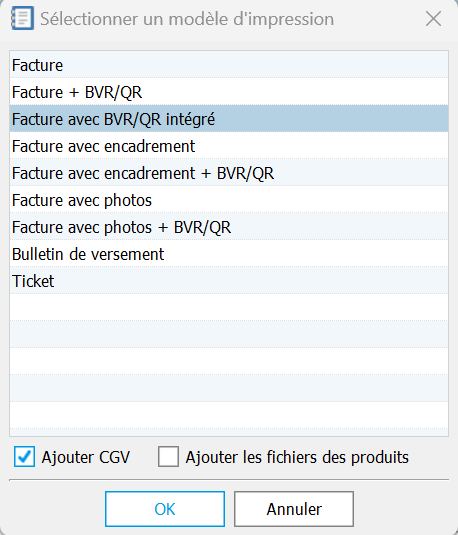Viewport: 458px width, 535px height.
Task: Choose Facture + BVR/QR template
Action: [x=229, y=92]
